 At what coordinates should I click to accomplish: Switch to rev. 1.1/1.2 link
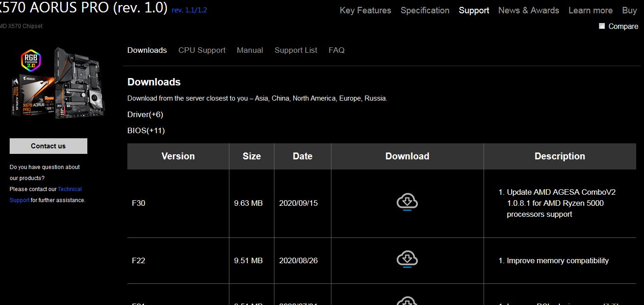point(189,10)
